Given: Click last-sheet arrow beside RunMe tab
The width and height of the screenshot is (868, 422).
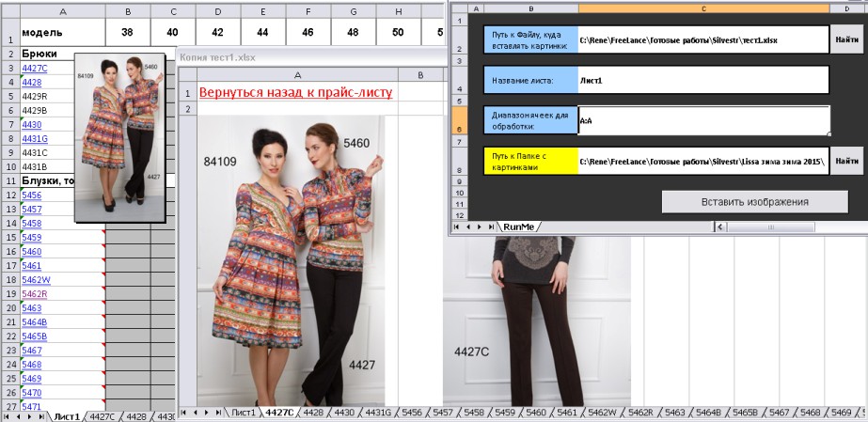Looking at the screenshot, I should (x=492, y=227).
